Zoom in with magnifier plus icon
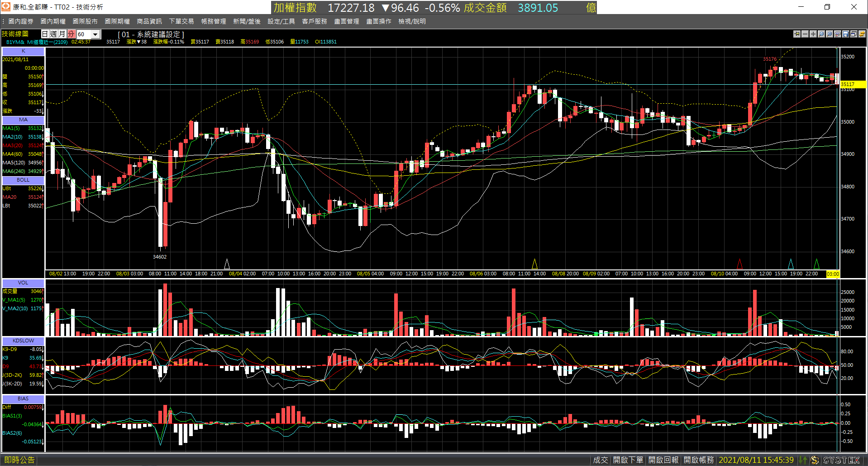The image size is (868, 466). [x=830, y=34]
